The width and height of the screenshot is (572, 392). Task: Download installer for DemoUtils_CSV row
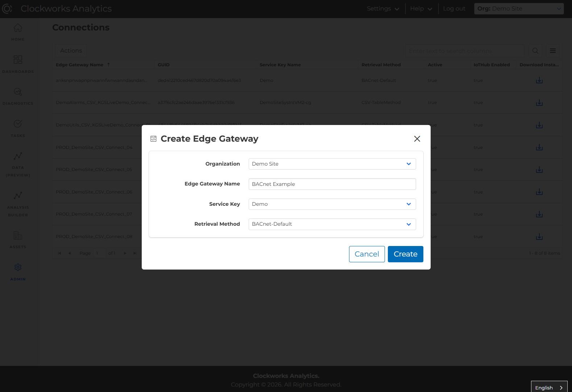tap(539, 125)
